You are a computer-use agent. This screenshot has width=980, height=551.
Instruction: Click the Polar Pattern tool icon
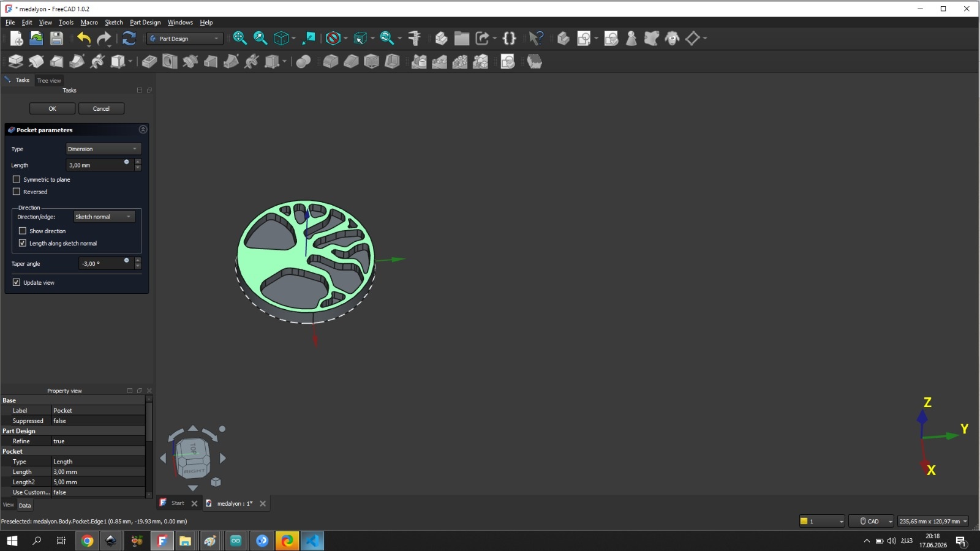pyautogui.click(x=460, y=61)
